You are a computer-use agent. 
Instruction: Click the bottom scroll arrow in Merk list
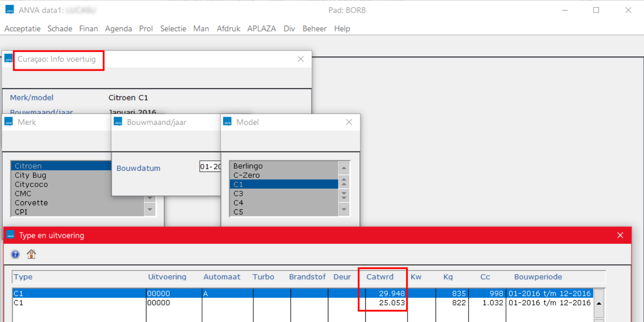[x=149, y=209]
